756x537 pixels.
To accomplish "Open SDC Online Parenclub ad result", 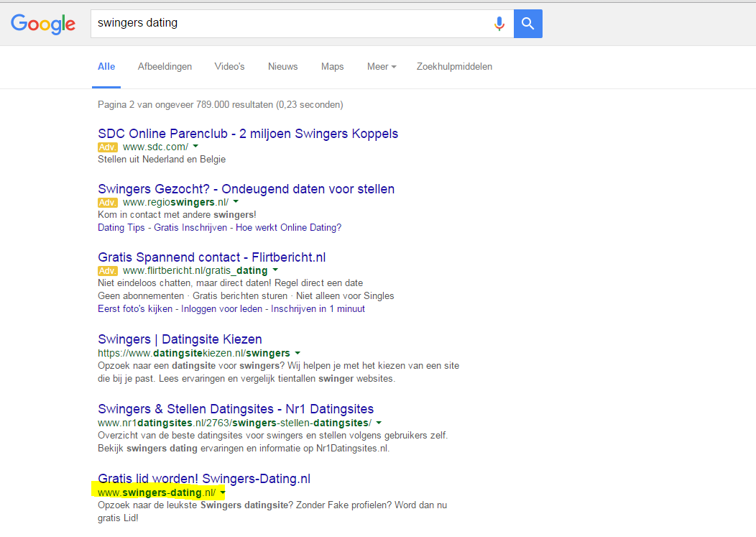I will tap(248, 134).
